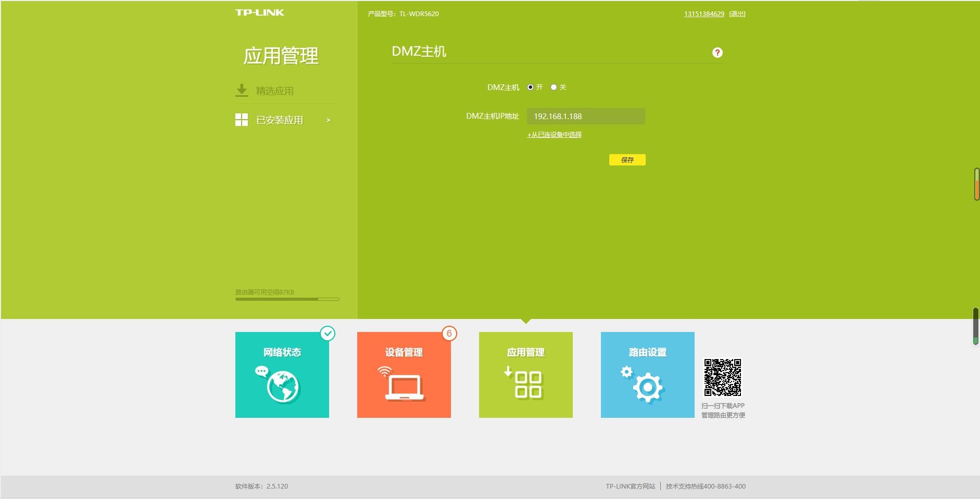
Task: Click the number 6 badge on 设备管理
Action: click(x=449, y=334)
